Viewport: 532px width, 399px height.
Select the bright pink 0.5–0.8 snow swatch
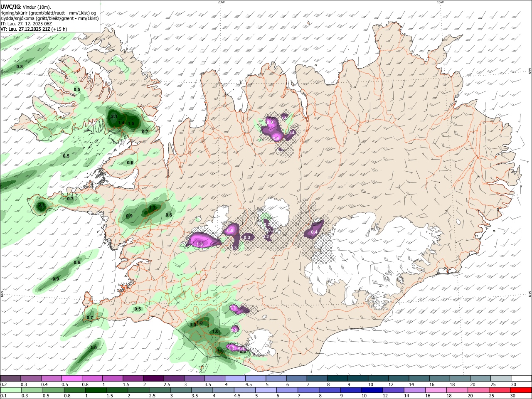point(72,378)
